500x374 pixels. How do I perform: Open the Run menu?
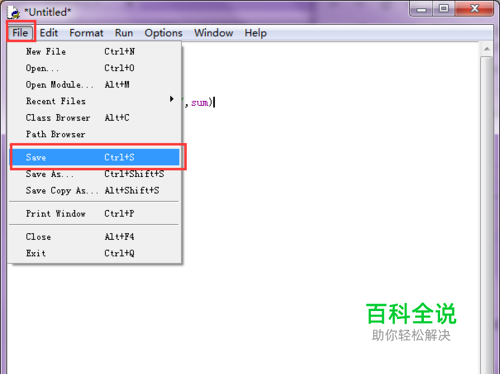124,33
